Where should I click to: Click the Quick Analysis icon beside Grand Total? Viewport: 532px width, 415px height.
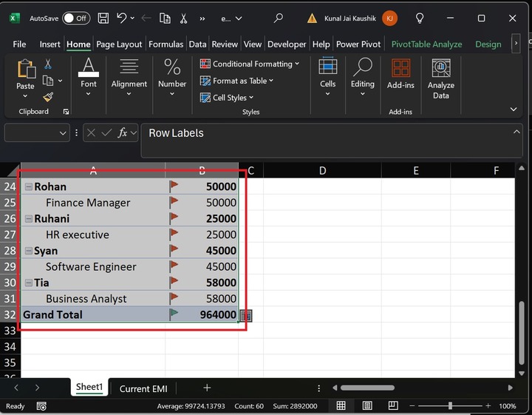(x=246, y=315)
